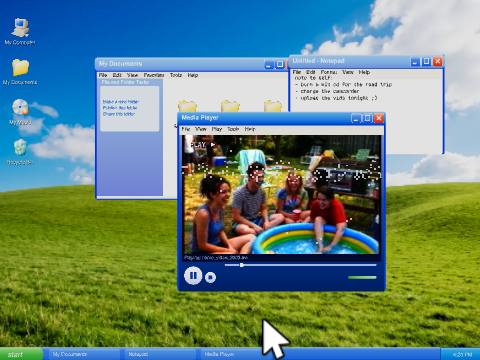The height and width of the screenshot is (360, 480).
Task: Click 'Make a new folder' task link
Action: coord(121,102)
